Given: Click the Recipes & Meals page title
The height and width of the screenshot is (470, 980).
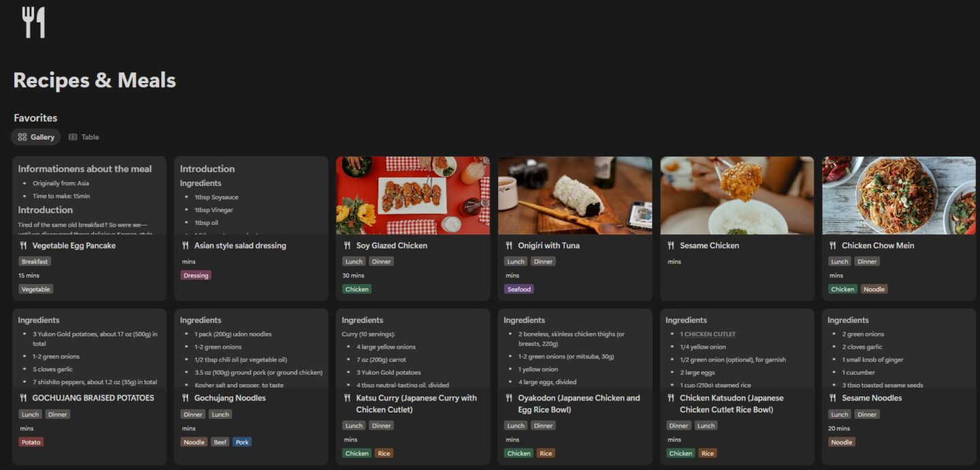Looking at the screenshot, I should (93, 80).
